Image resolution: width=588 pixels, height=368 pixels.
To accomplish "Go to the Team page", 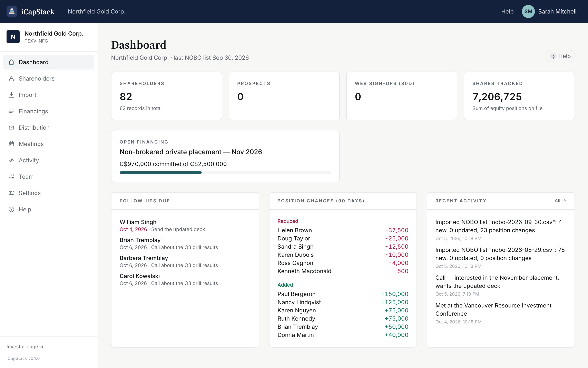I will [x=49, y=176].
